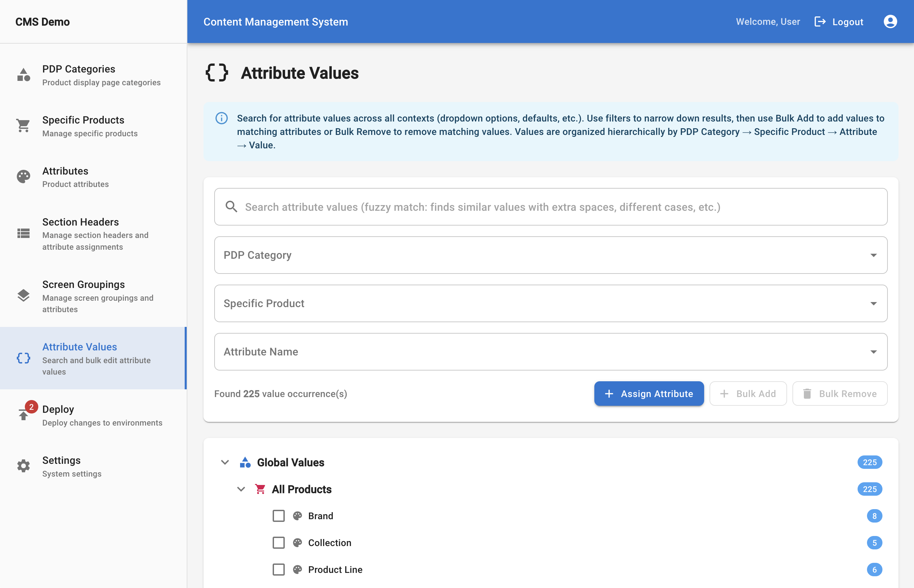The image size is (914, 588).
Task: Click the Section Headers list icon
Action: tap(23, 234)
